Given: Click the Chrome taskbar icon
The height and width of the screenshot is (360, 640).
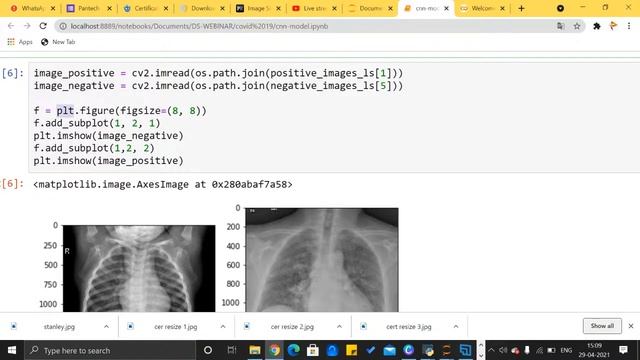Looking at the screenshot, I should click(x=275, y=350).
